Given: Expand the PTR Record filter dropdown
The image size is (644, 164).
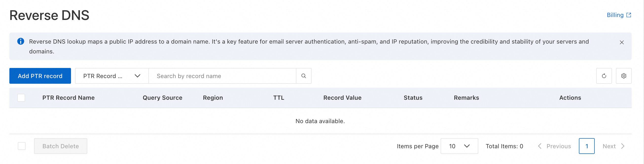Looking at the screenshot, I should pos(112,76).
